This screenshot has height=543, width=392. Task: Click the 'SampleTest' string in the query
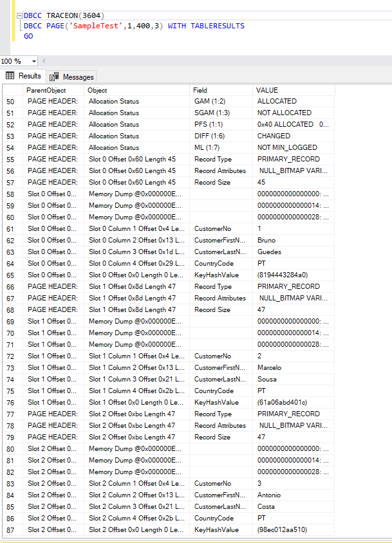(96, 26)
